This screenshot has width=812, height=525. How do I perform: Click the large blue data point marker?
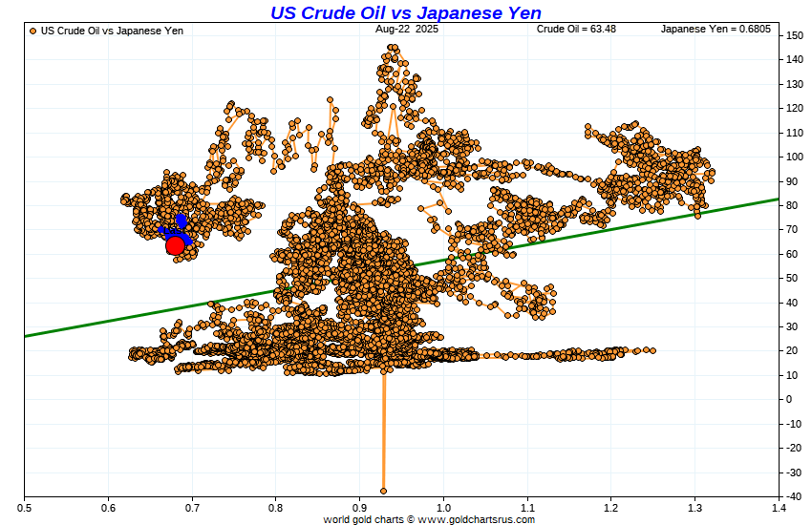pos(181,220)
